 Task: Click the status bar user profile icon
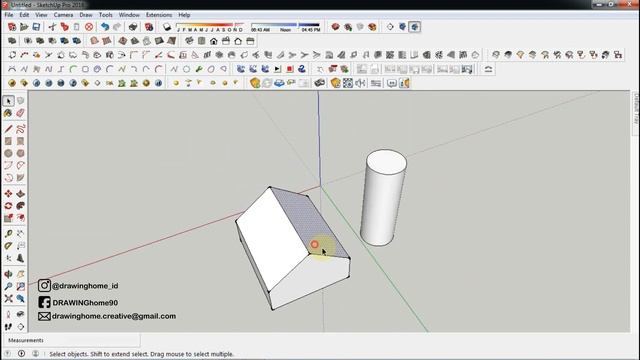tap(36, 353)
